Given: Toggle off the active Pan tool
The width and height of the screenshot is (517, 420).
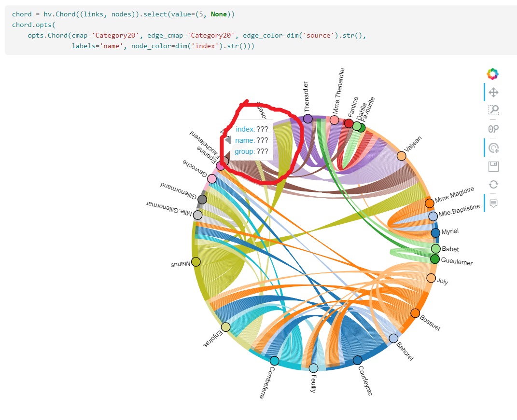Looking at the screenshot, I should (493, 92).
